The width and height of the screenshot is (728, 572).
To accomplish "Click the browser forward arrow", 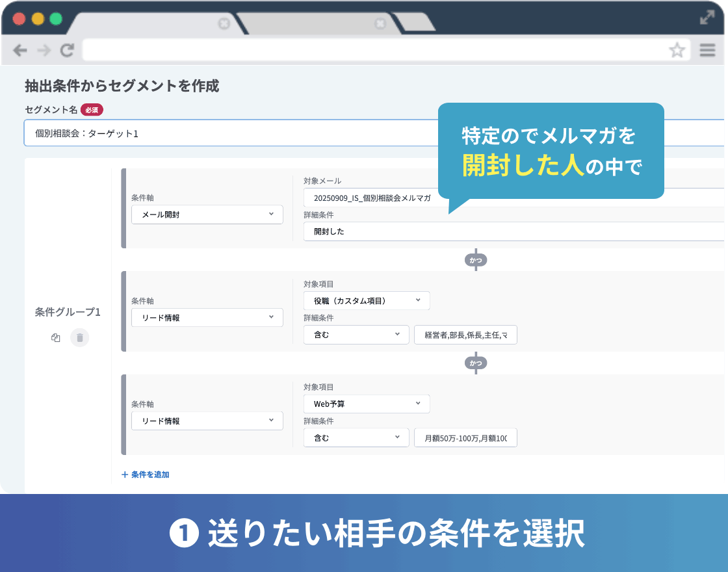I will [x=44, y=50].
